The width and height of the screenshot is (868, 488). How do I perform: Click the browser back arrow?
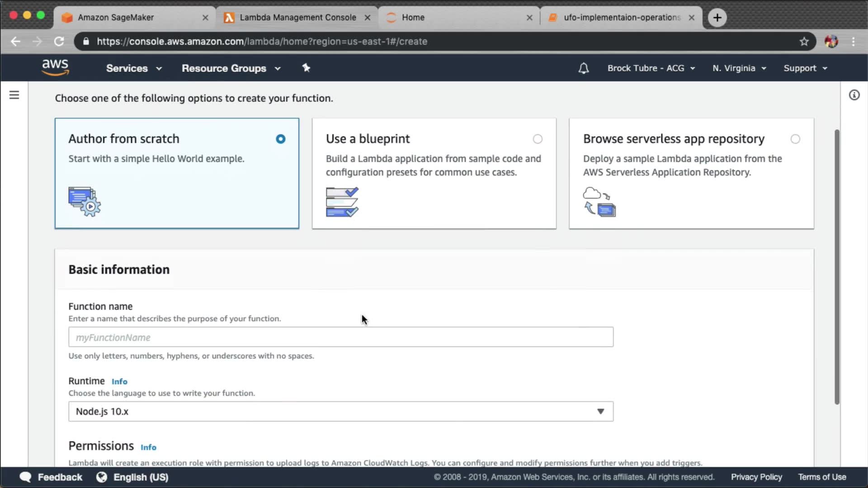coord(16,42)
